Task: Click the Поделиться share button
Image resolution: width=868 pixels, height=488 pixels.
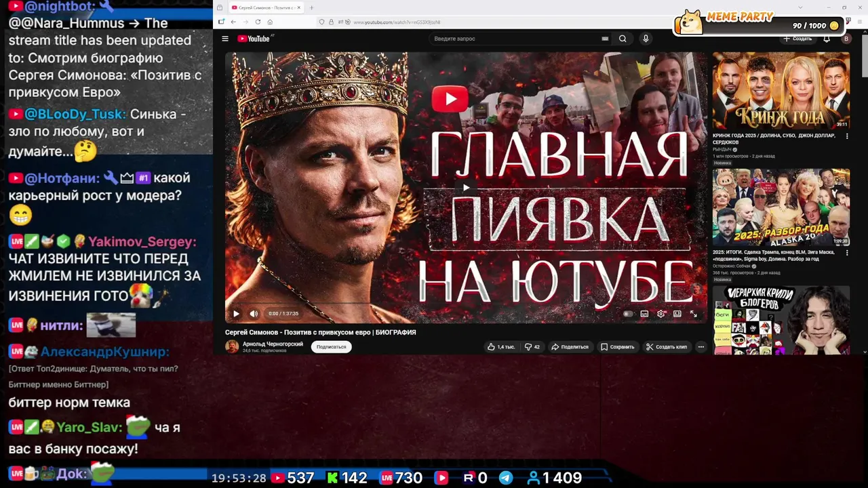Action: coord(570,347)
